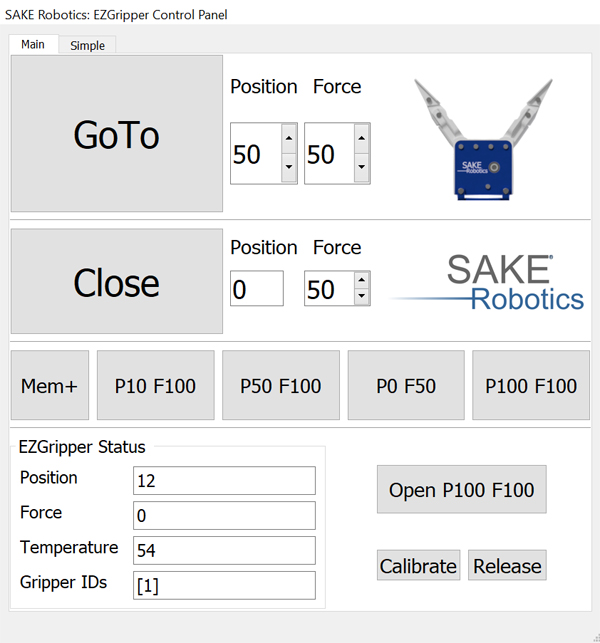Increase the Close Force value
Viewport: 600px width, 643px height.
362,281
